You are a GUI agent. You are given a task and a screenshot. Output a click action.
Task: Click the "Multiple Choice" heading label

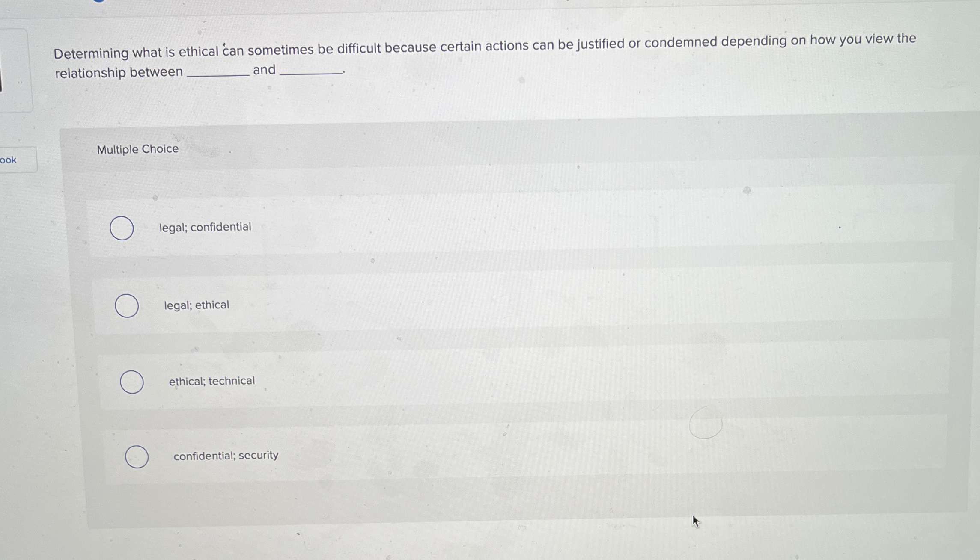(x=137, y=149)
